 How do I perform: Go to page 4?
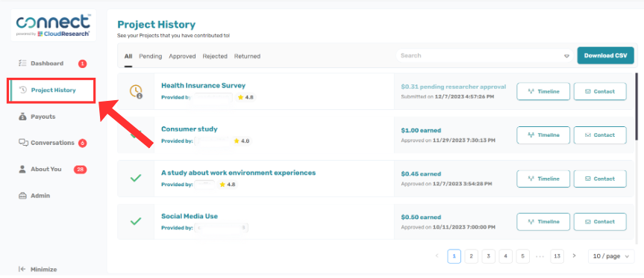(506, 256)
